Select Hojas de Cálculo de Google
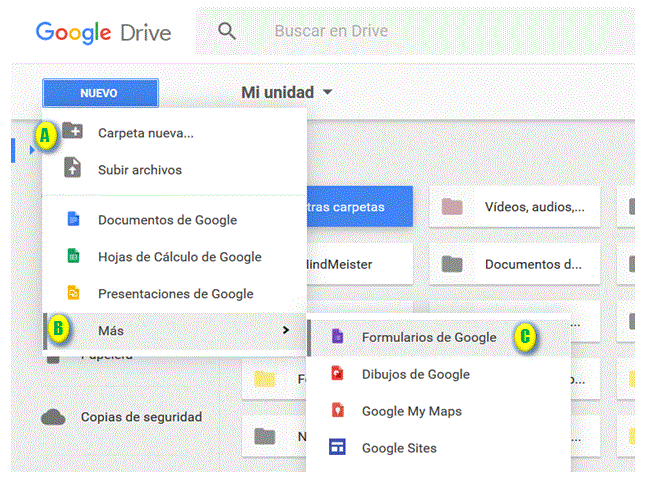Viewport: 648px width, 482px height. click(x=174, y=257)
